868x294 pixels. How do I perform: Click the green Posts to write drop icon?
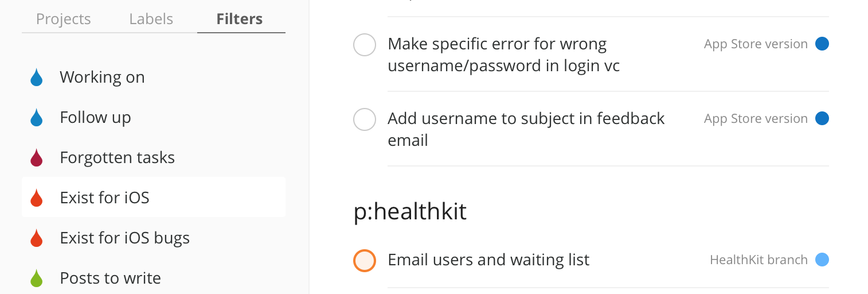(37, 278)
